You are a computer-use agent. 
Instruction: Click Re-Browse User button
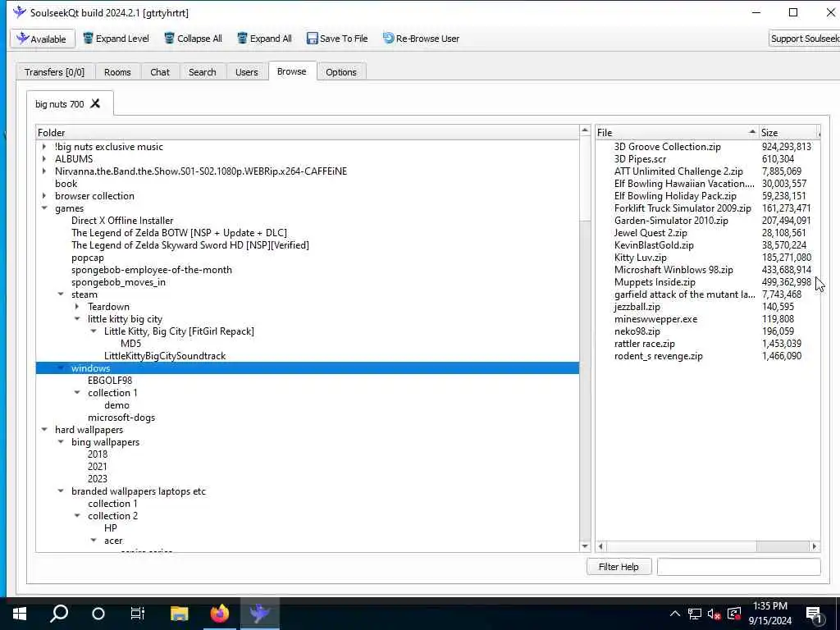pos(421,39)
